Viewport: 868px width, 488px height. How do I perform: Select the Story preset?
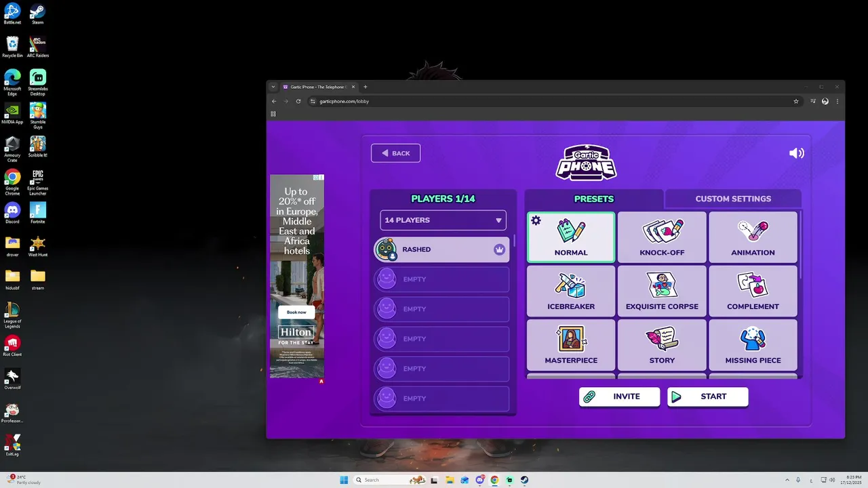(x=662, y=345)
